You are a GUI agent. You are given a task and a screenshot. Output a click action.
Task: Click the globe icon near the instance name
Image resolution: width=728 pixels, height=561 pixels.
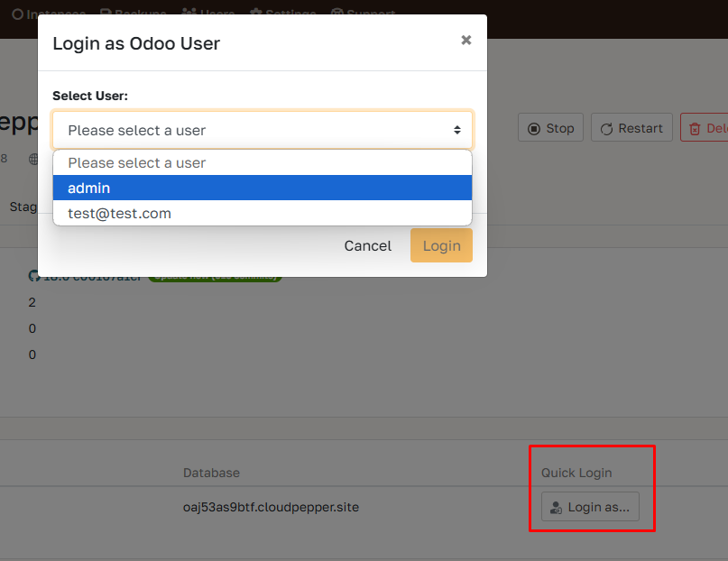pos(33,159)
